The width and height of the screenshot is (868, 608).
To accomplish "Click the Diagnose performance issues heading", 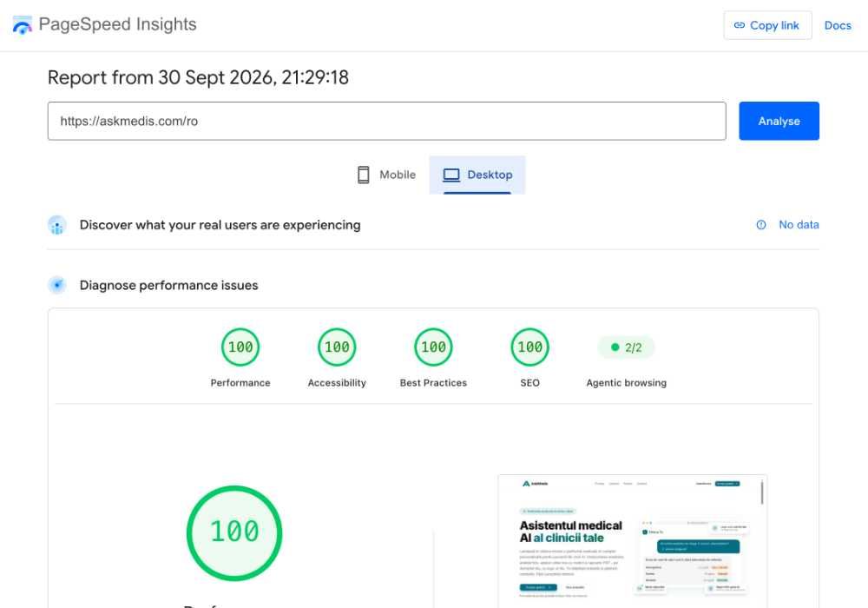I will coord(169,285).
